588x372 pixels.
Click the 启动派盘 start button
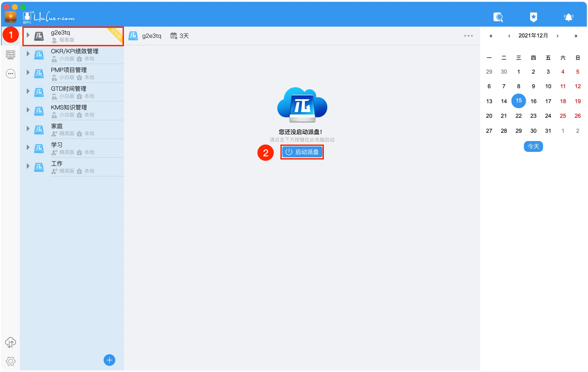pos(302,152)
